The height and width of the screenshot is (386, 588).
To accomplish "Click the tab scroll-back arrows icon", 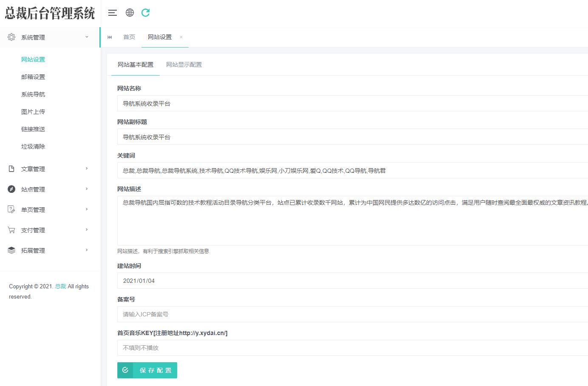I will (110, 37).
